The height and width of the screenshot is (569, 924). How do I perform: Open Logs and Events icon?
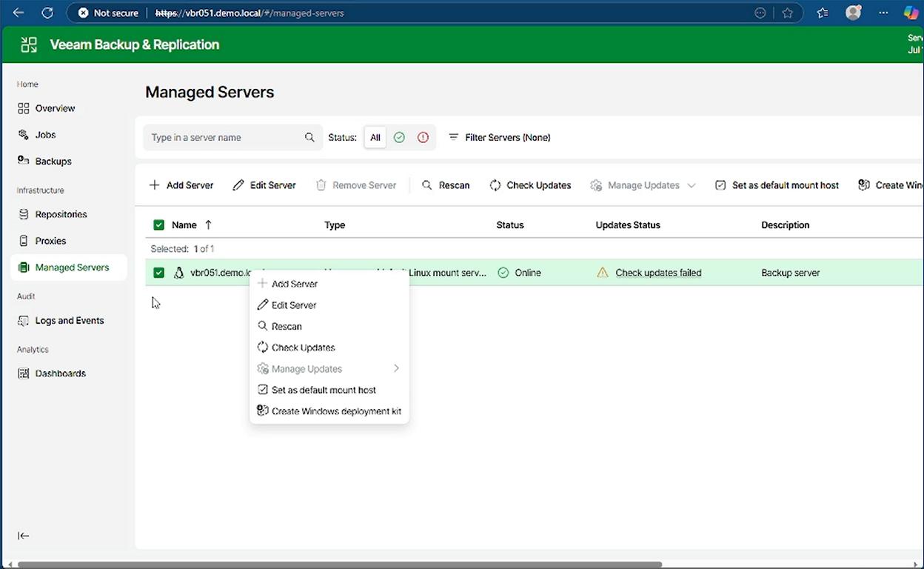[24, 321]
